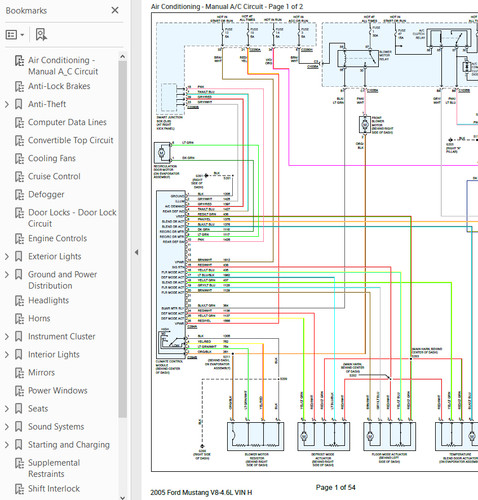Open Air Conditioning - Manual A_C Circuit bookmark
The image size is (478, 500).
63,66
